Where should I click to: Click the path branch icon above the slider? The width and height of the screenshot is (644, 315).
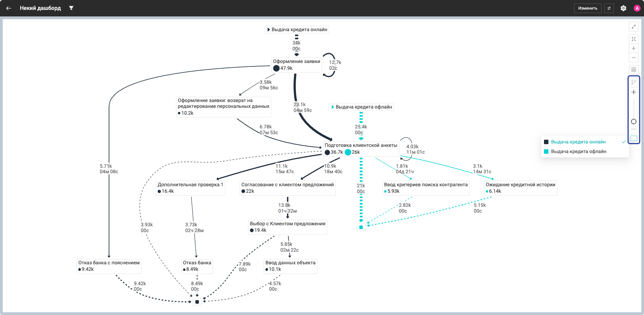point(634,82)
